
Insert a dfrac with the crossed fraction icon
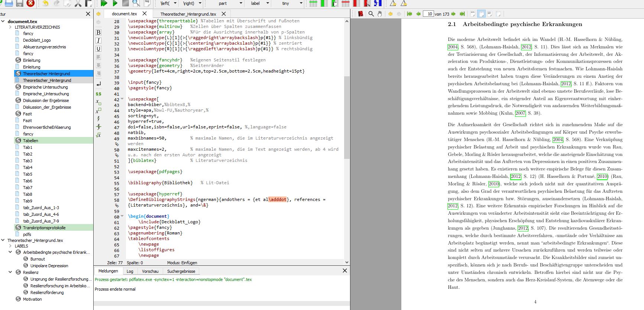click(x=98, y=127)
